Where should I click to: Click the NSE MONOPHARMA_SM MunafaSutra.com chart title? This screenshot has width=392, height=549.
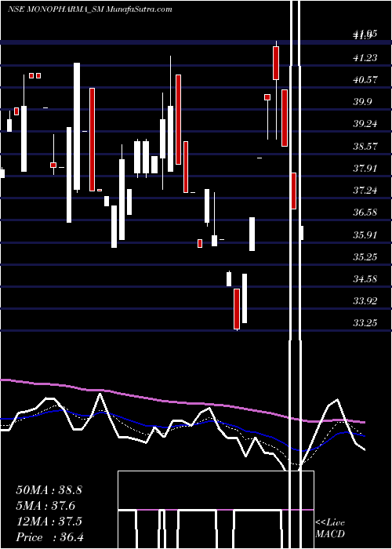90,9
